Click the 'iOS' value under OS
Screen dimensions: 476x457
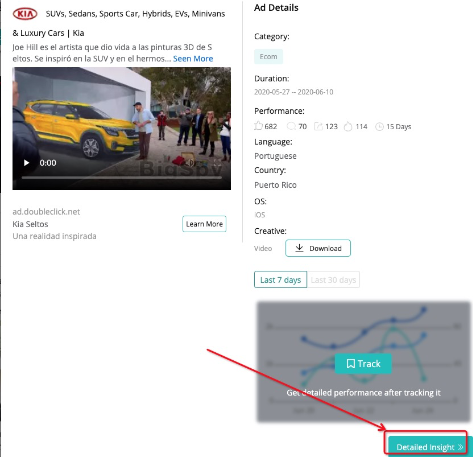tap(259, 215)
